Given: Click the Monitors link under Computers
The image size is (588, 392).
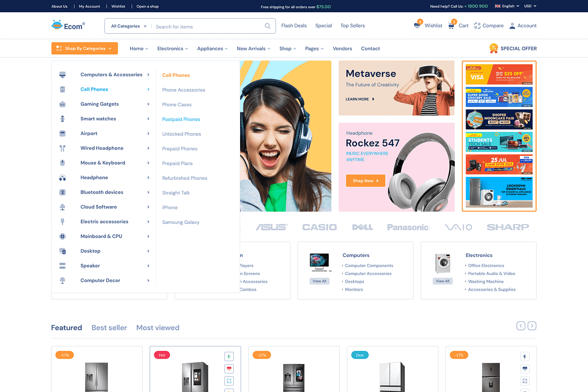Looking at the screenshot, I should pyautogui.click(x=354, y=289).
